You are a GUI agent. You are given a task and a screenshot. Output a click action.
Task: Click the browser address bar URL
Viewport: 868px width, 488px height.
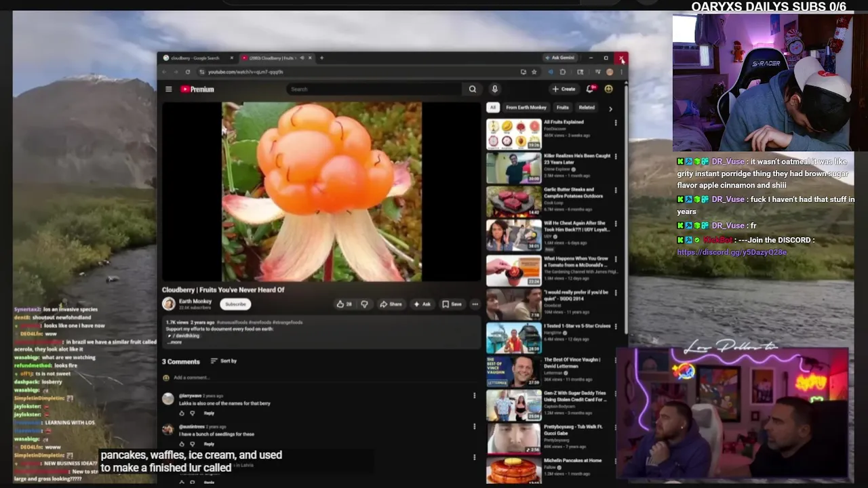click(245, 72)
